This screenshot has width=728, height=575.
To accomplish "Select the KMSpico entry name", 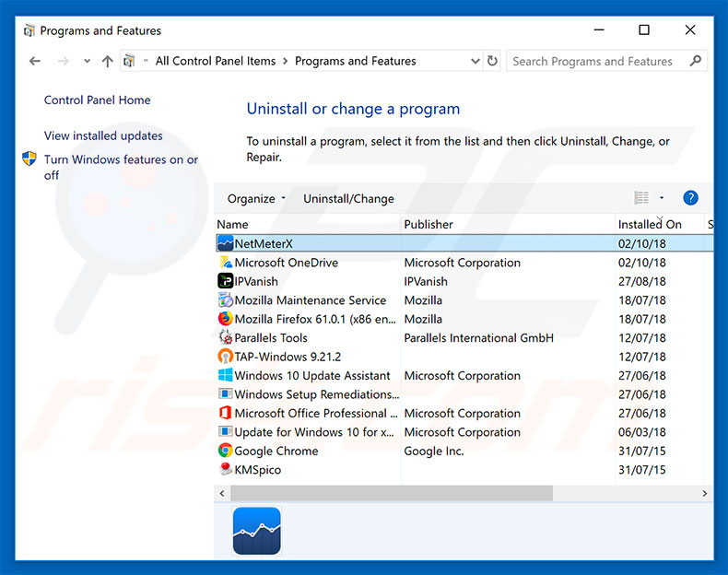I will coord(258,470).
